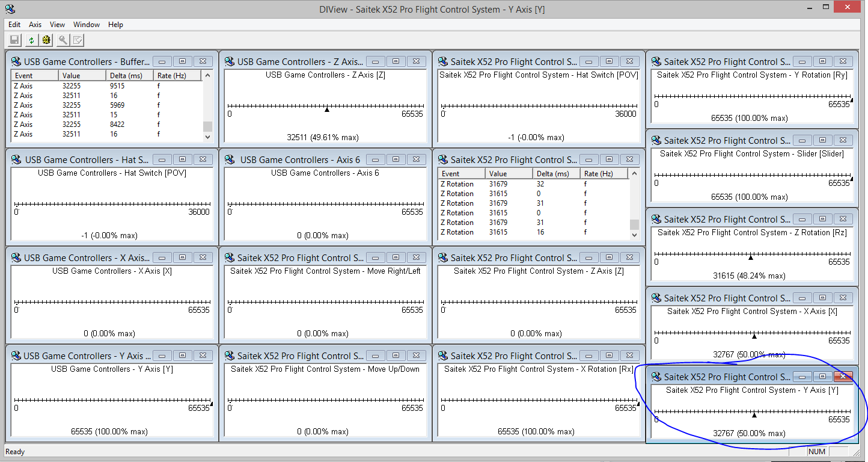
Task: Click value 8422 in USB Buffer table
Action: click(x=117, y=125)
